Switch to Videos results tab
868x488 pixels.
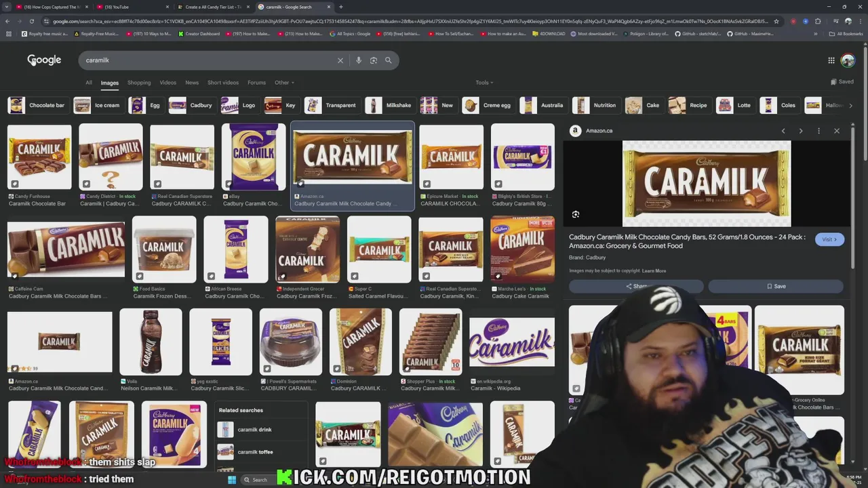coord(168,83)
